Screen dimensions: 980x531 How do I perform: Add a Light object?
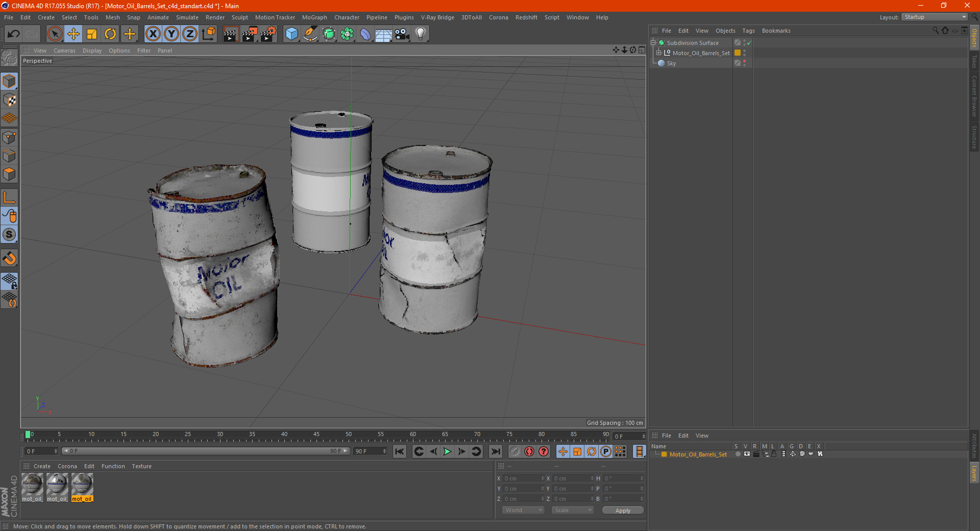click(x=421, y=34)
